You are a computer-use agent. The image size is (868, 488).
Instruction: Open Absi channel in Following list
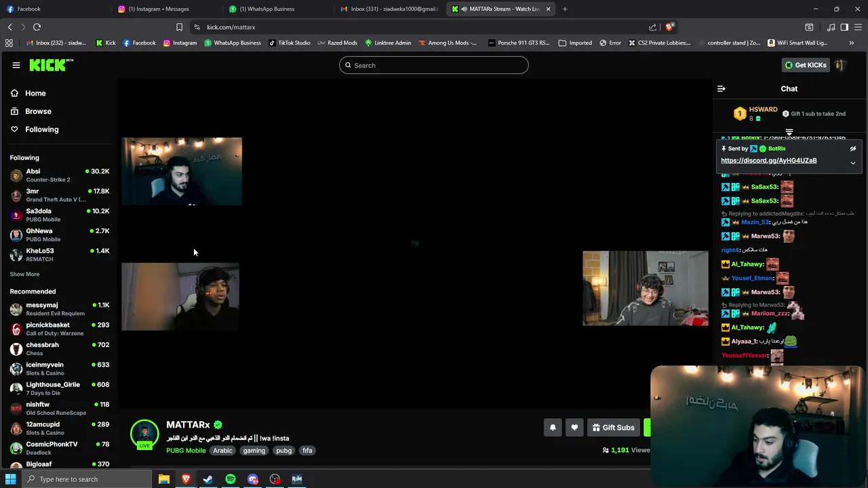tap(60, 175)
